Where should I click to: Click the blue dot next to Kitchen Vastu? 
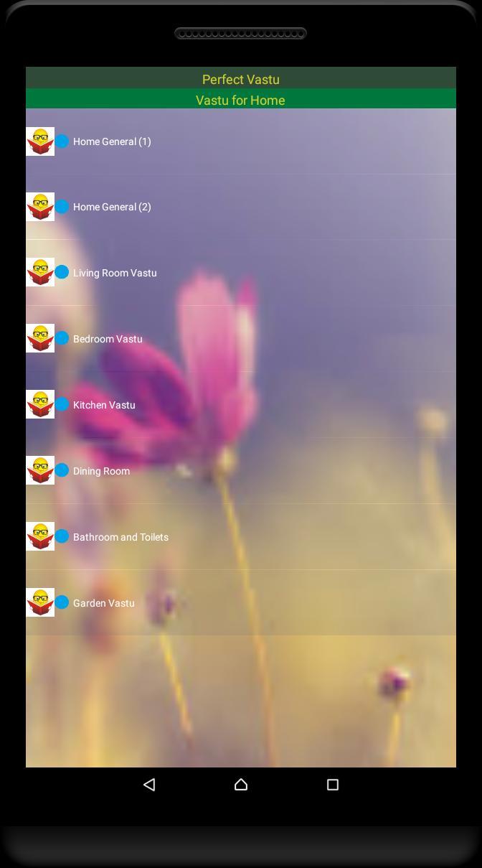[62, 404]
